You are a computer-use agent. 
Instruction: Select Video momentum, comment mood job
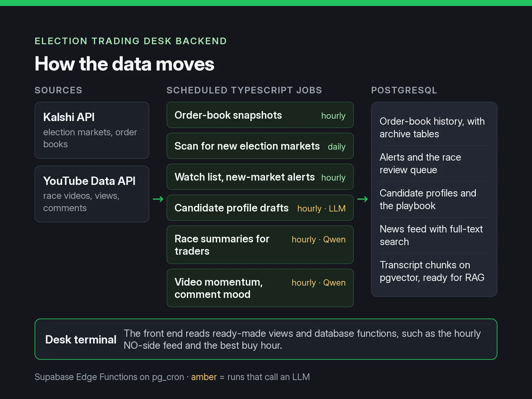coord(260,288)
